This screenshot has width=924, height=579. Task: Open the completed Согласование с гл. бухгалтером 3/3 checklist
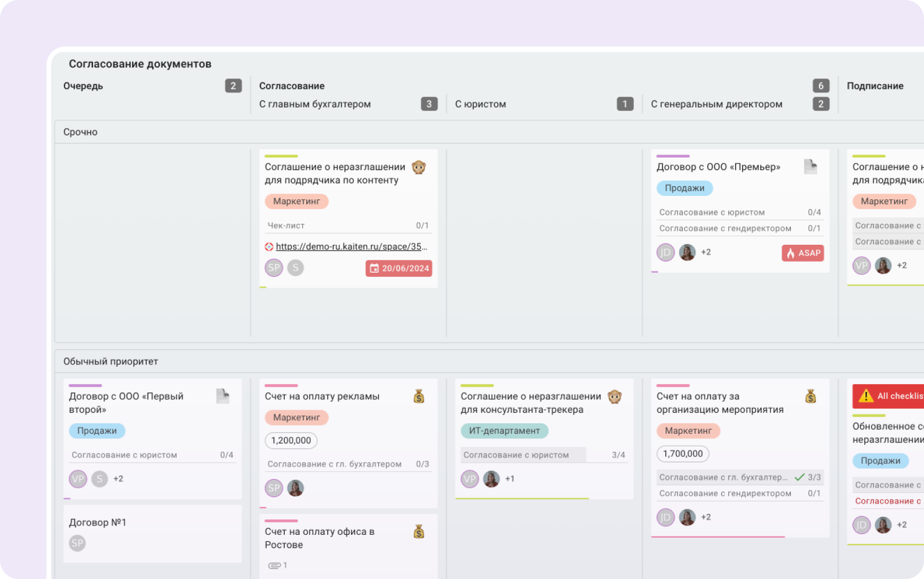(x=739, y=477)
